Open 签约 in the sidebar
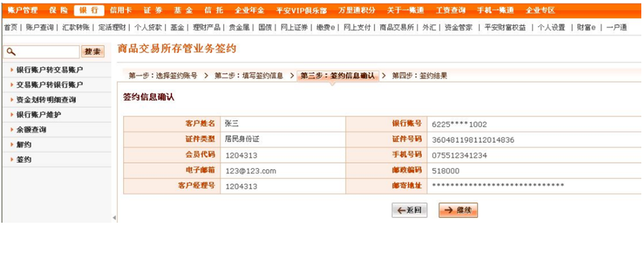The width and height of the screenshot is (644, 257). (24, 159)
